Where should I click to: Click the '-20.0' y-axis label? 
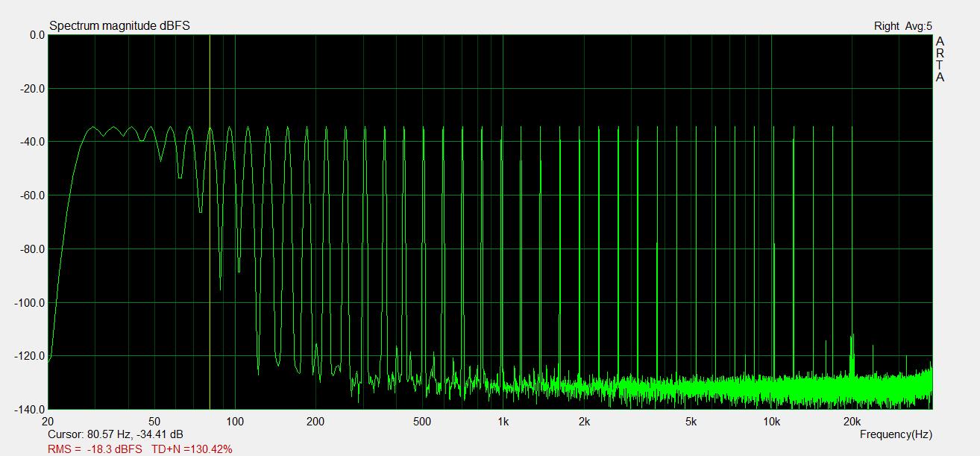pos(34,89)
